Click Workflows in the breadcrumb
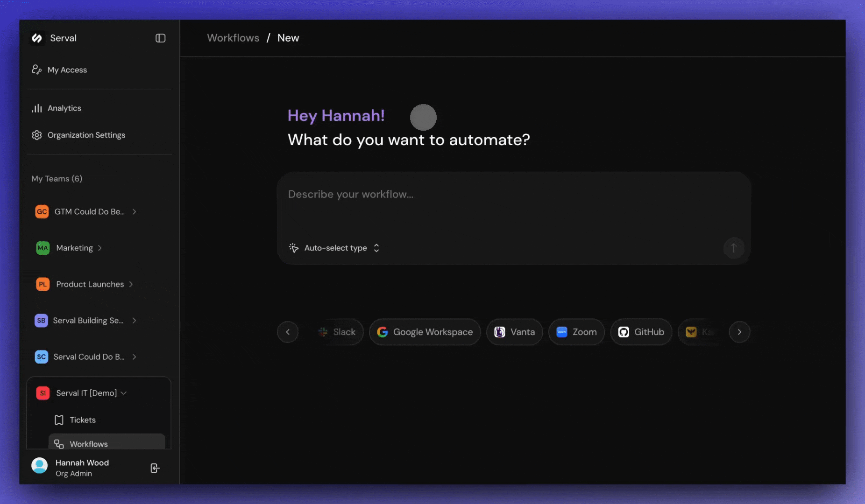This screenshot has height=504, width=865. click(x=233, y=38)
